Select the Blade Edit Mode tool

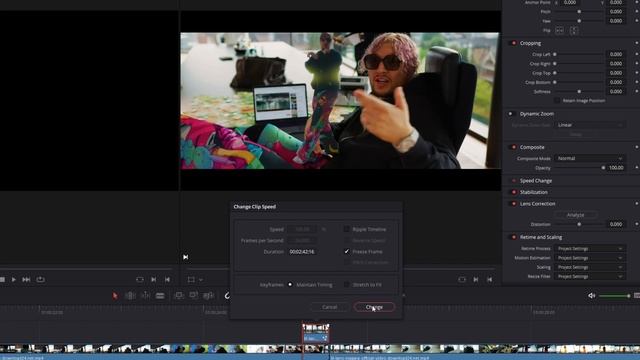160,296
